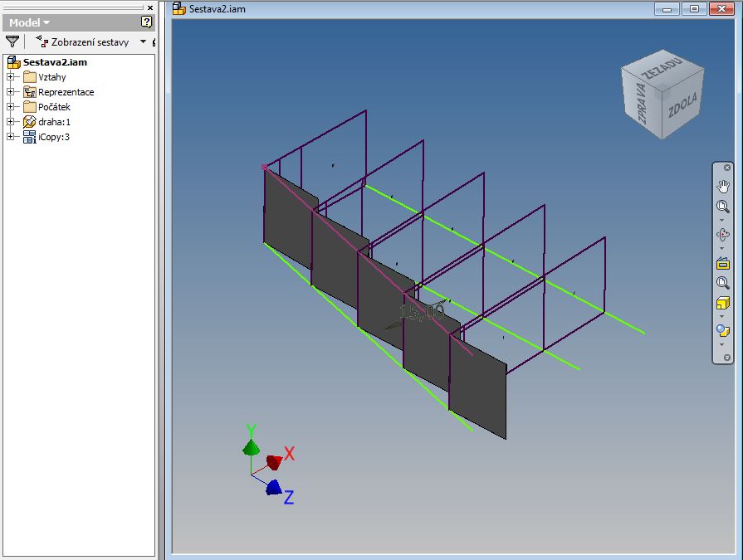Expand the Reprezentace tree node

click(11, 92)
